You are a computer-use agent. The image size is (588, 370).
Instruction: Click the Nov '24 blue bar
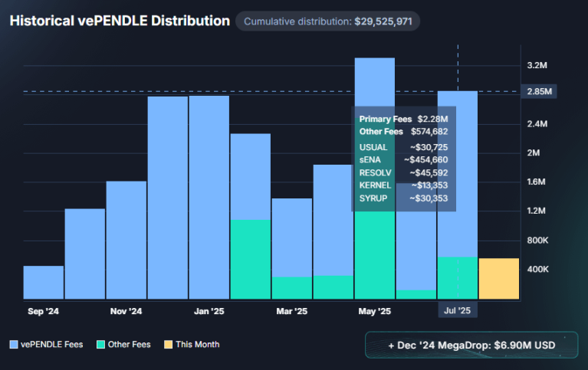point(126,239)
